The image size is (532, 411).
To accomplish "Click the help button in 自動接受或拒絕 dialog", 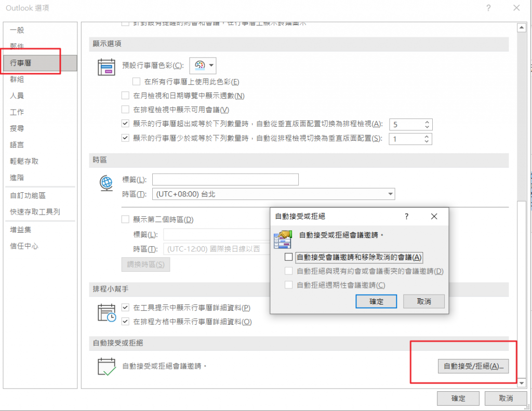I will point(406,217).
